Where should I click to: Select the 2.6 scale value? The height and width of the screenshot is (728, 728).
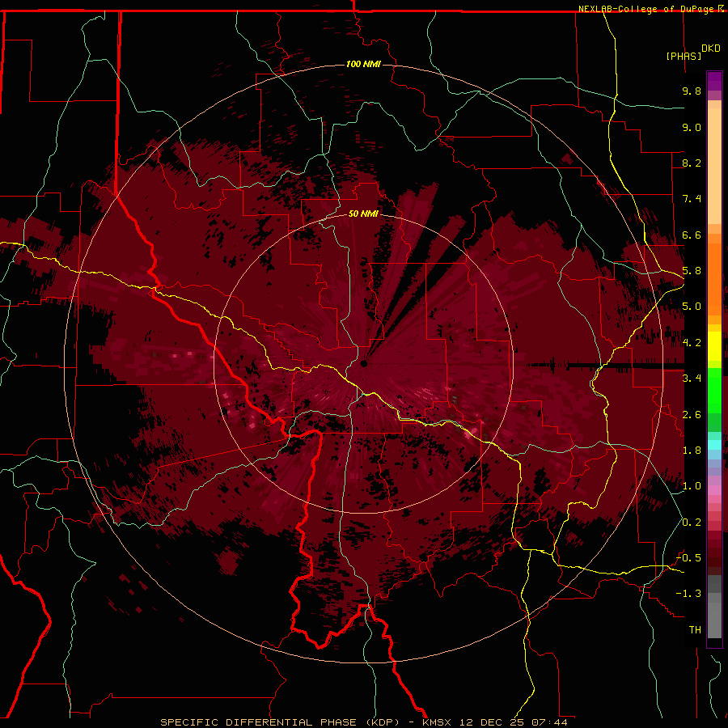click(x=692, y=415)
